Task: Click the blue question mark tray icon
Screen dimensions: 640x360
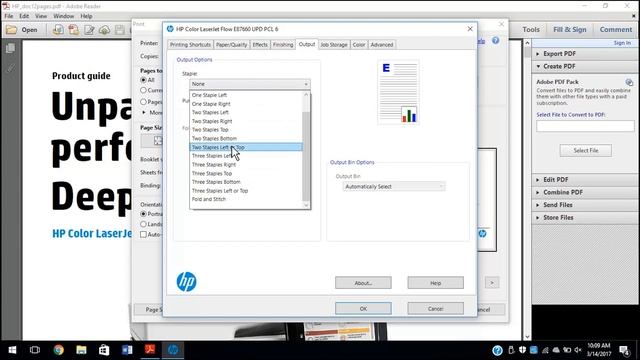Action: tap(497, 350)
